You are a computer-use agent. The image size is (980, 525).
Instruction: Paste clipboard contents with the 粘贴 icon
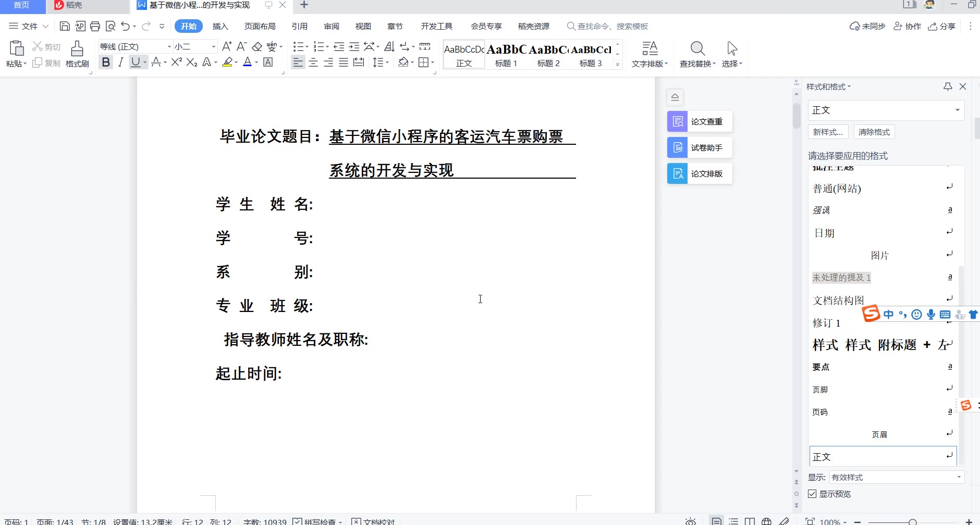(x=16, y=48)
